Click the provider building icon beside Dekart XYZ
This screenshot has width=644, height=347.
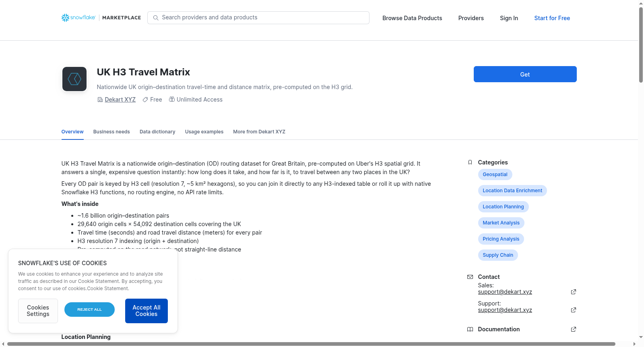point(100,100)
